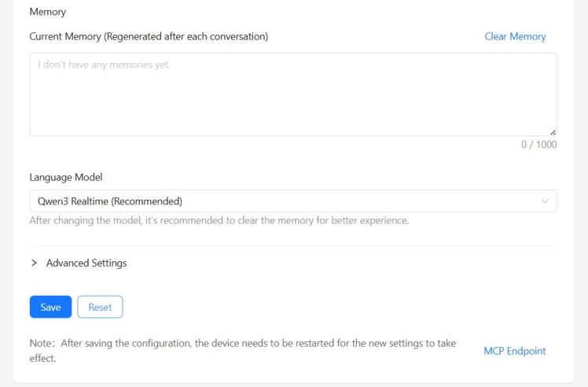The image size is (588, 387).
Task: Click the "I don't have any memories yet" placeholder
Action: tap(104, 64)
